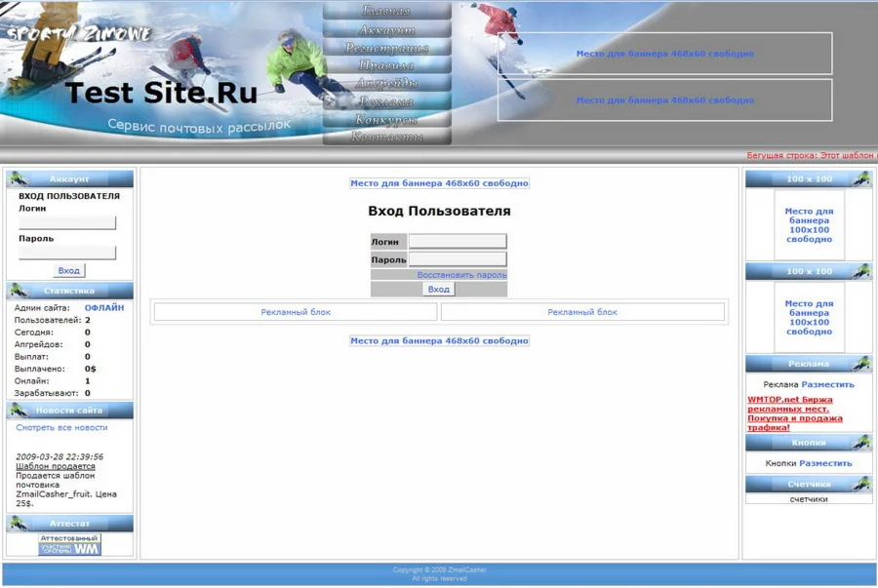
Task: Click the skier icon in Новости сайта header
Action: [x=20, y=411]
